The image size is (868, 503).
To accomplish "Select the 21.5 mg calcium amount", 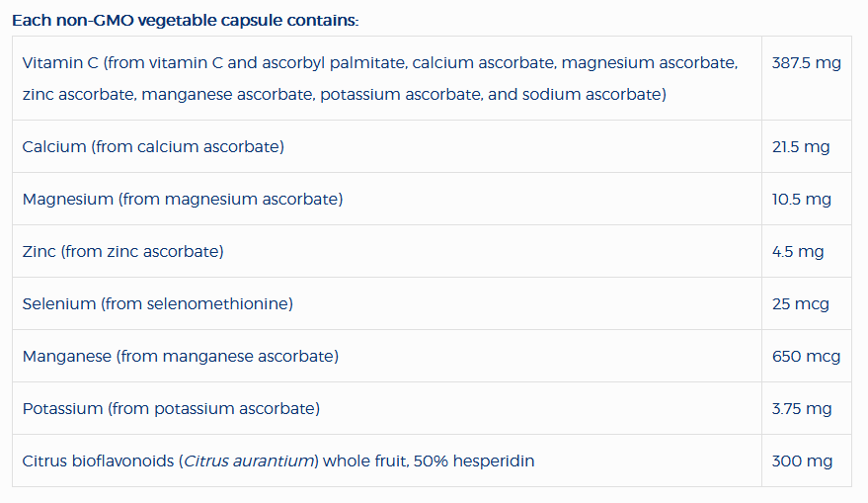I will tap(801, 147).
